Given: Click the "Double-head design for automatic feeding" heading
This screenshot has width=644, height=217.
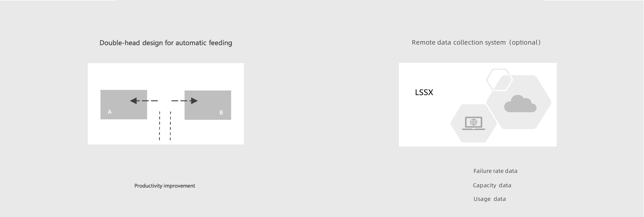Looking at the screenshot, I should [166, 43].
